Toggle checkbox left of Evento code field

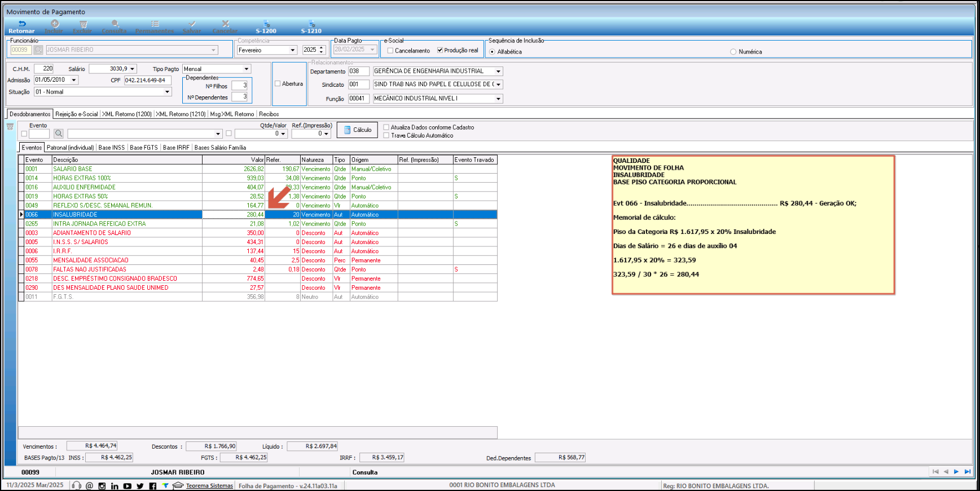pyautogui.click(x=24, y=134)
